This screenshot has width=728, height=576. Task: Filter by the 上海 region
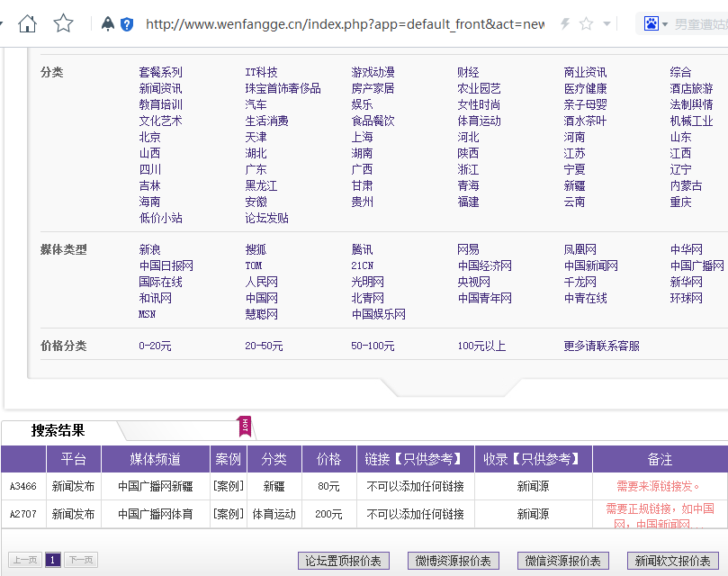pyautogui.click(x=362, y=138)
